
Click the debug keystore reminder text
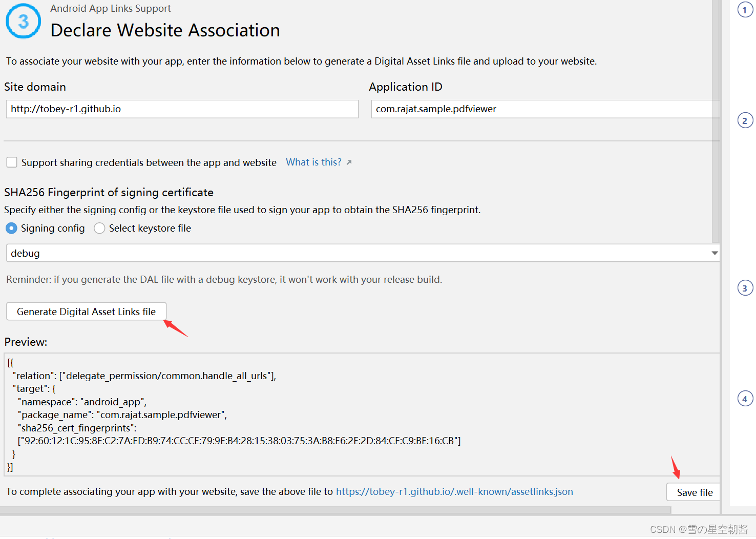pos(224,280)
